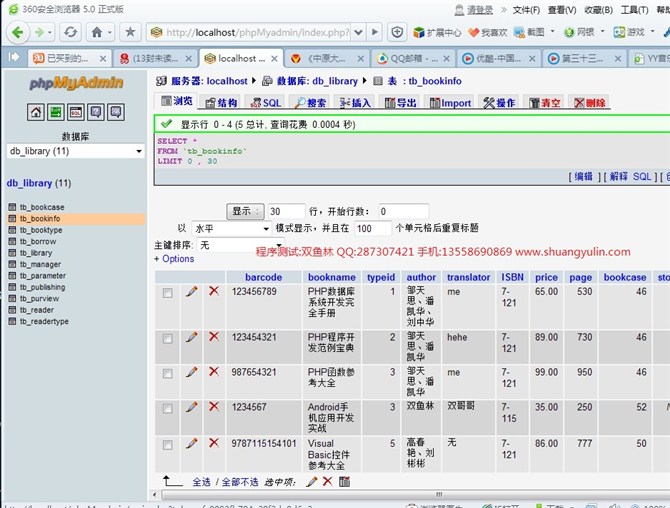Check row 123456789 checkbox
670x508 pixels.
pos(168,293)
